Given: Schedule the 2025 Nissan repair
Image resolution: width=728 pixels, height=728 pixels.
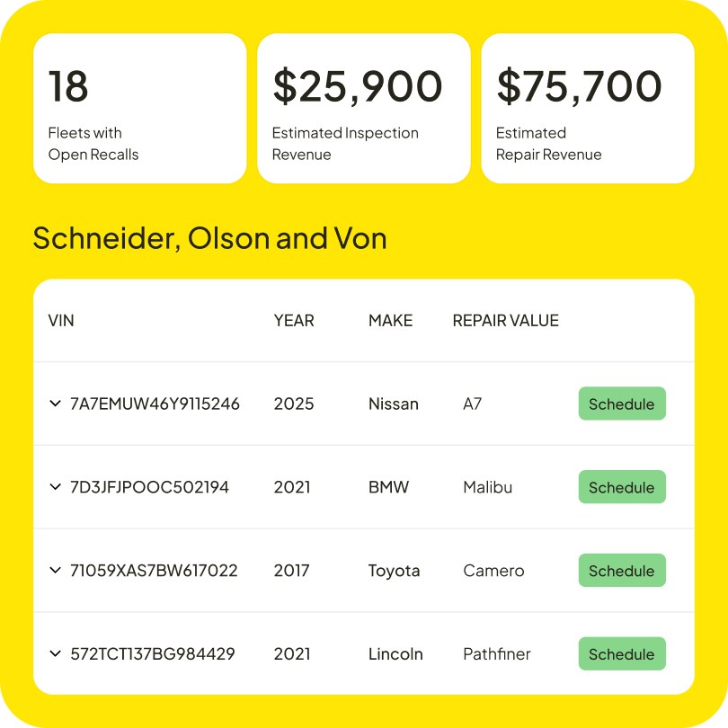Looking at the screenshot, I should coord(621,404).
